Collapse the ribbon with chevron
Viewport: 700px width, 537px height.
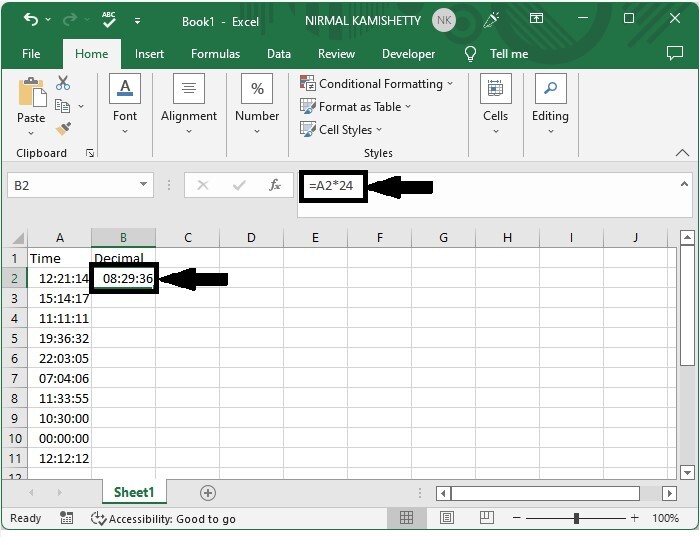(x=682, y=153)
